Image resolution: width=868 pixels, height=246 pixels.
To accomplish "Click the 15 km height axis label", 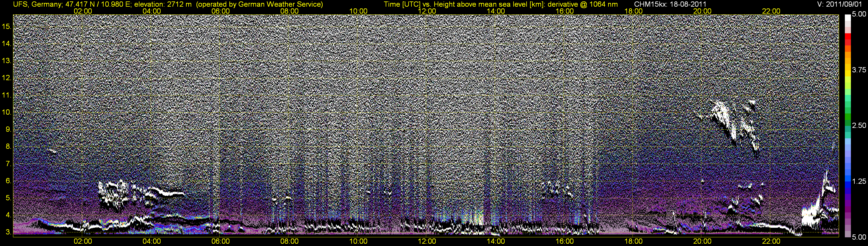I will click(7, 26).
